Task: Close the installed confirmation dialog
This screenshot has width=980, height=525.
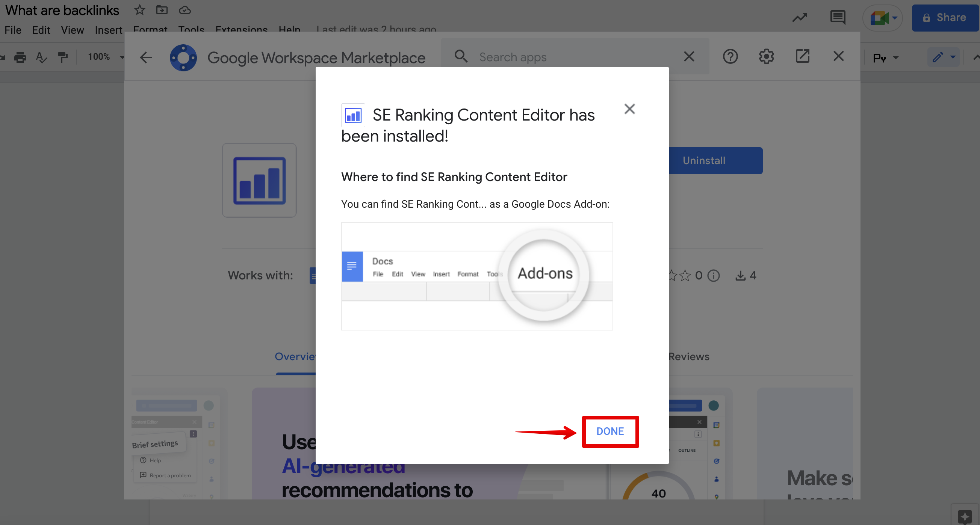Action: 629,109
